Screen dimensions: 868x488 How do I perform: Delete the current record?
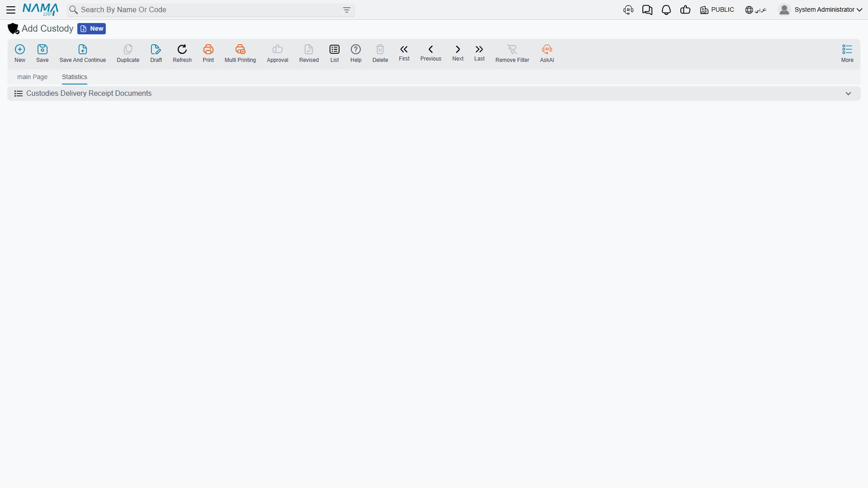tap(380, 53)
